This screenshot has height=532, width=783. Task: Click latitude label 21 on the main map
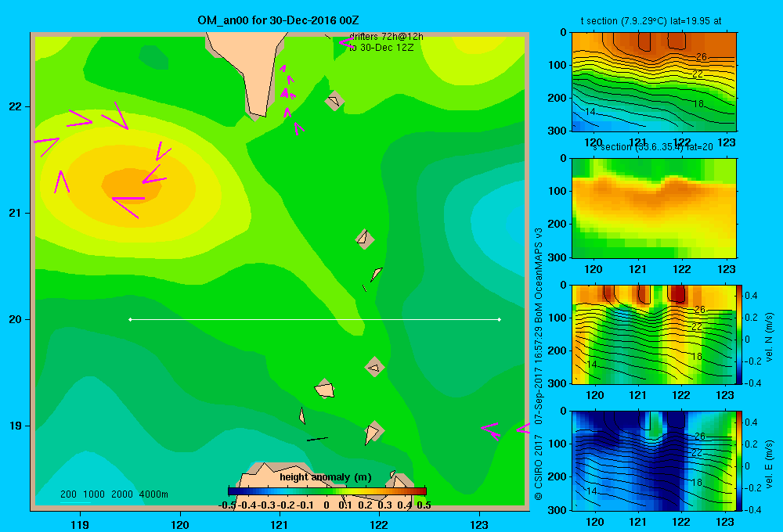[x=16, y=213]
